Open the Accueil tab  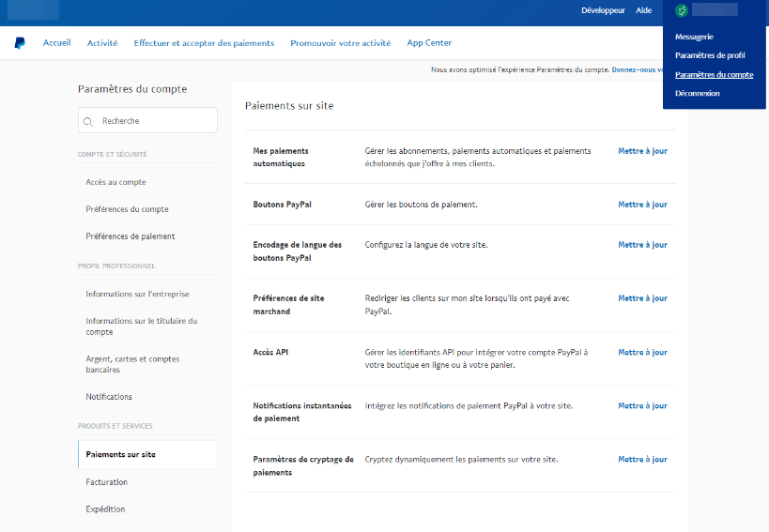(x=56, y=43)
